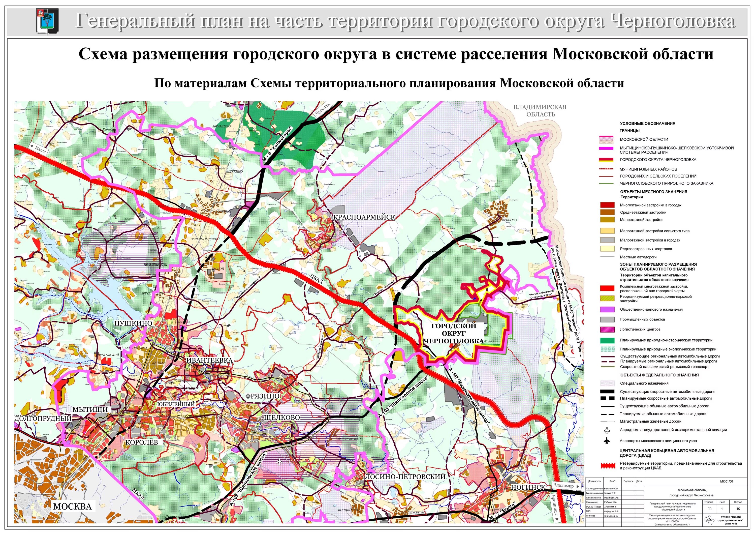
Task: Click the ФРЯЗИНО city label
Action: pos(262,396)
